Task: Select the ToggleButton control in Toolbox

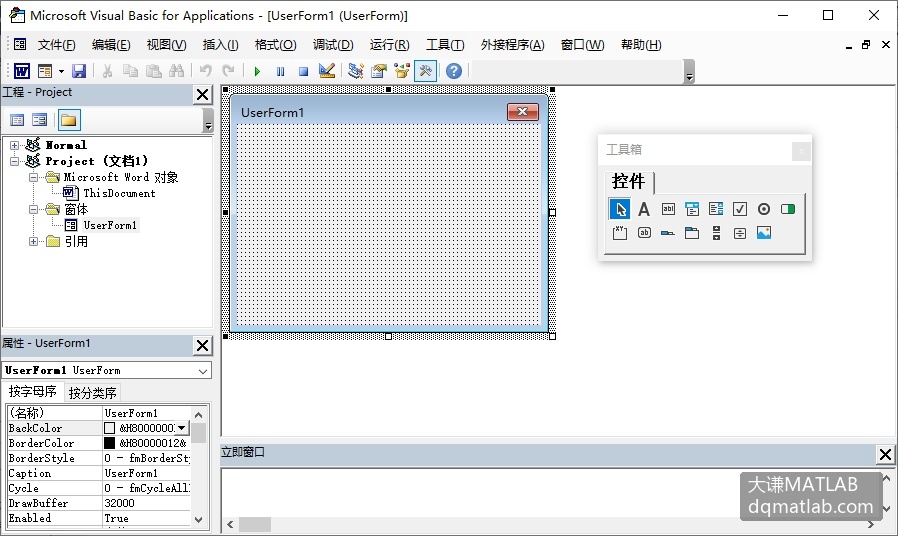Action: point(788,209)
